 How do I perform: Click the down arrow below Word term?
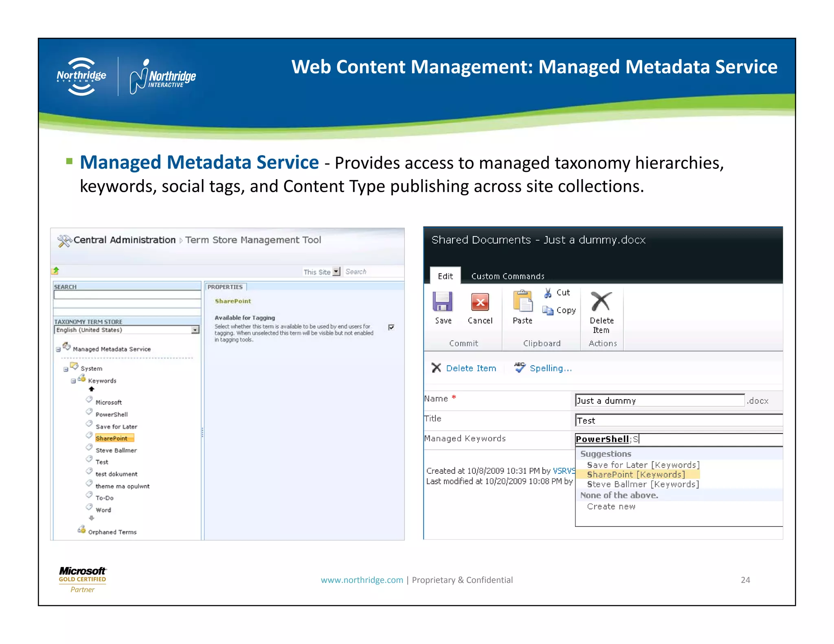click(x=92, y=518)
